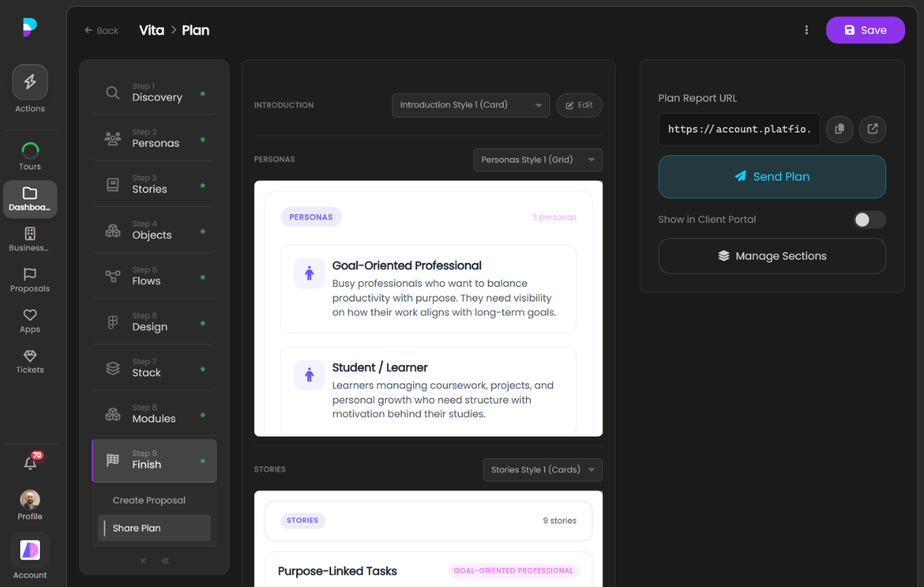Open the Introduction Style 1 (Card) dropdown
This screenshot has height=587, width=924.
470,105
